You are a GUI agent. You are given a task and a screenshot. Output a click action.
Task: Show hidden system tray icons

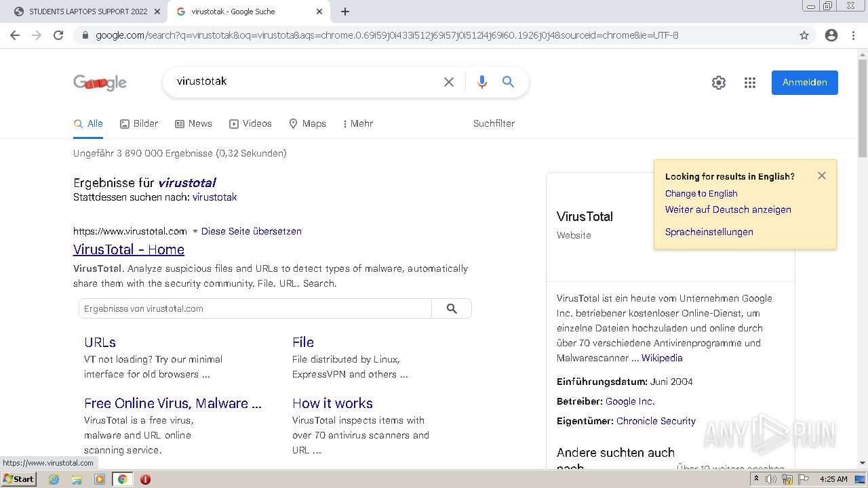coord(756,479)
